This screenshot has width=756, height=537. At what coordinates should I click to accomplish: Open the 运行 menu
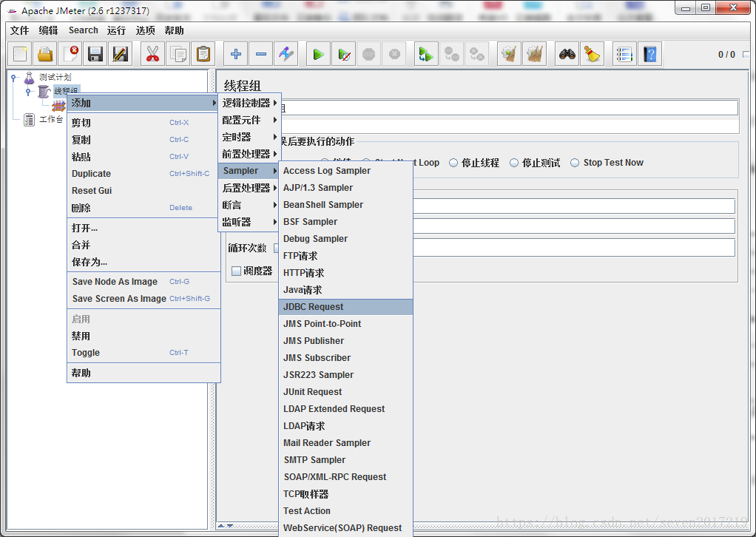[x=116, y=30]
